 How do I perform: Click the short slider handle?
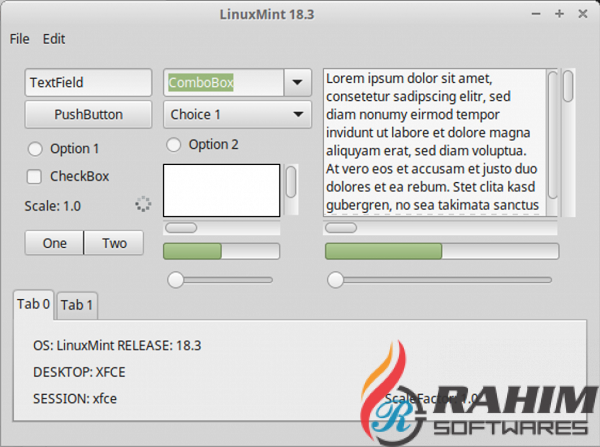[x=176, y=280]
